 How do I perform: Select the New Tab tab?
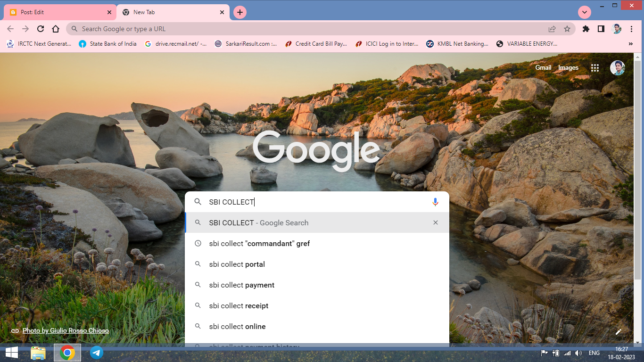click(173, 12)
